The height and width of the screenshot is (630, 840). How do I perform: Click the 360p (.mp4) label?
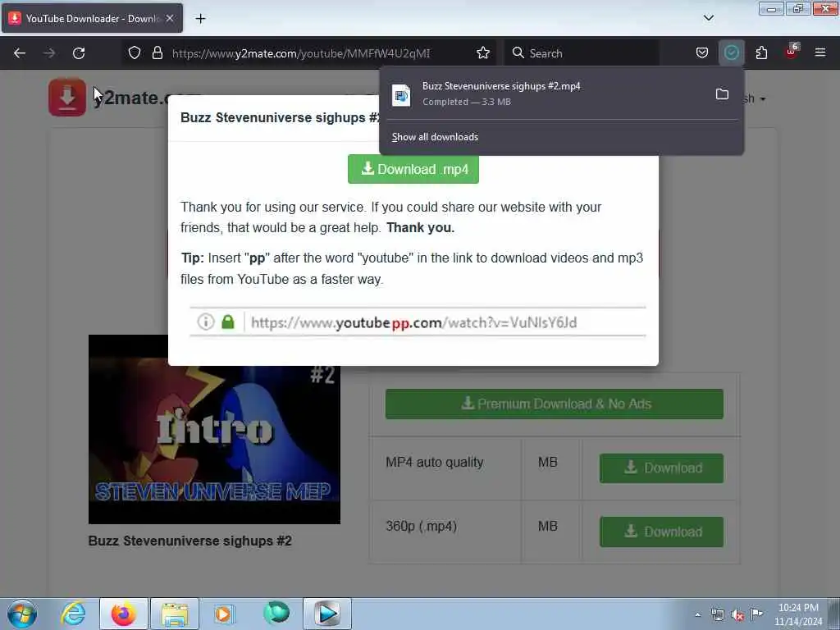click(x=421, y=527)
